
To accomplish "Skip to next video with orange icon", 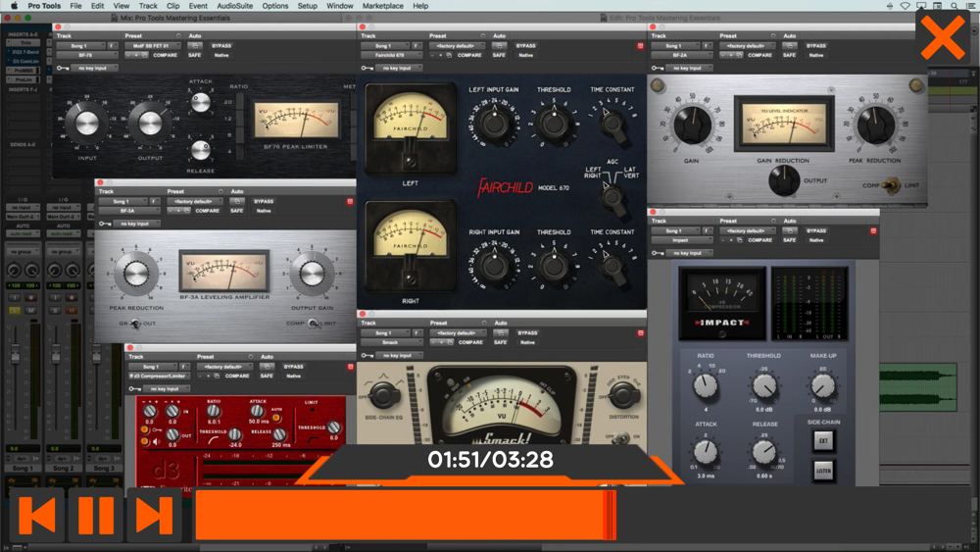I will click(x=155, y=515).
